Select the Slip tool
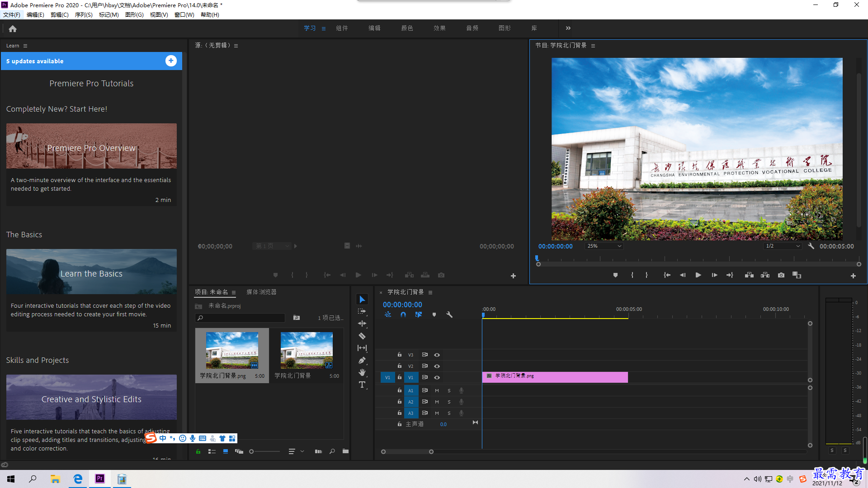 [x=362, y=348]
